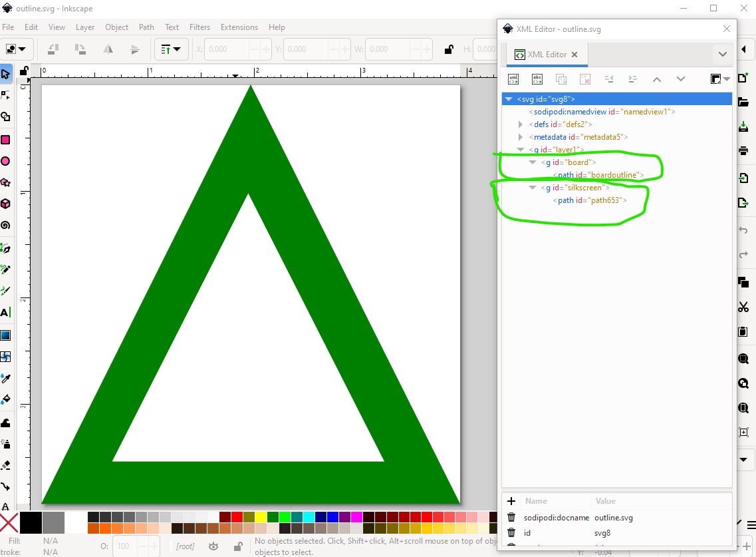Pick the yellow swatch in palette
756x557 pixels.
pyautogui.click(x=261, y=517)
